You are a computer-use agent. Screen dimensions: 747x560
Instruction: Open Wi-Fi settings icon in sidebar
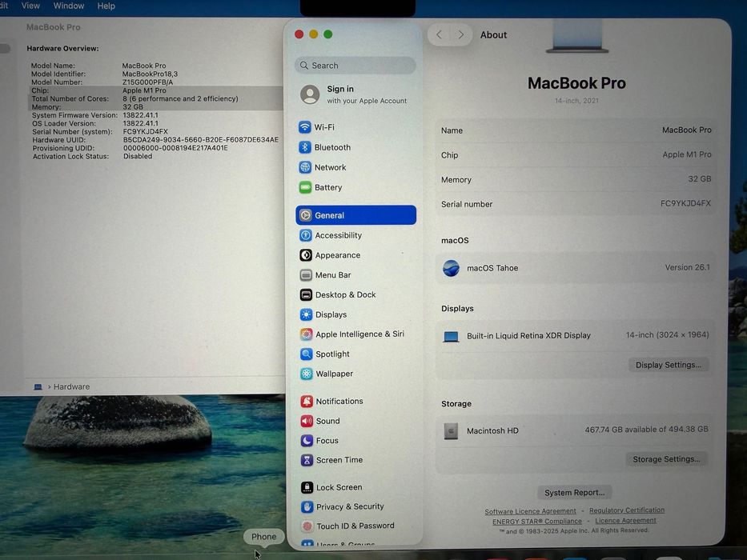tap(305, 127)
